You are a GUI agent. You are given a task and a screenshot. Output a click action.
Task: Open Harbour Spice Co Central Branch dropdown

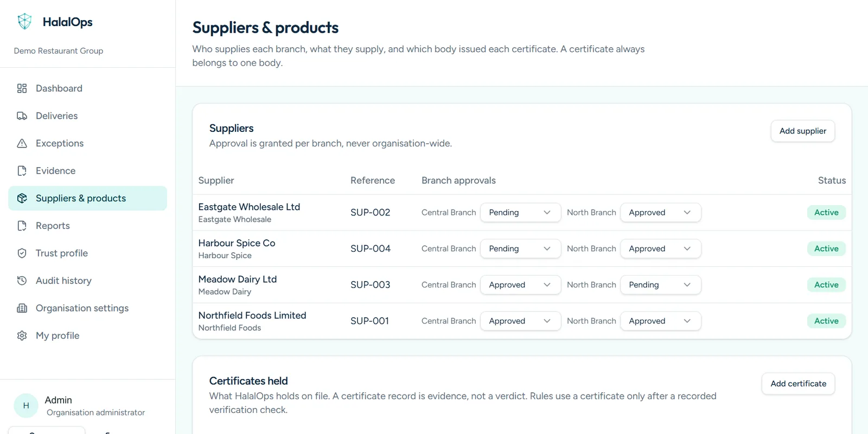point(520,248)
